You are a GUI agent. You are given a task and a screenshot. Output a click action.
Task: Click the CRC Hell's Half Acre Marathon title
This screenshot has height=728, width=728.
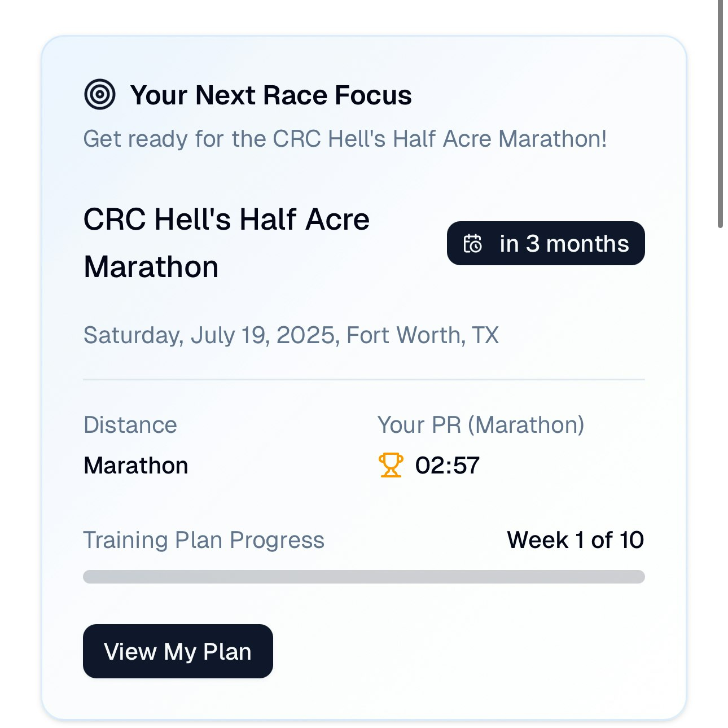(226, 243)
